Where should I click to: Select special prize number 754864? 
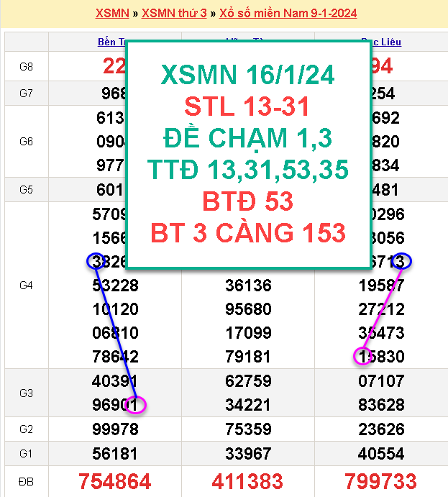coord(114,481)
